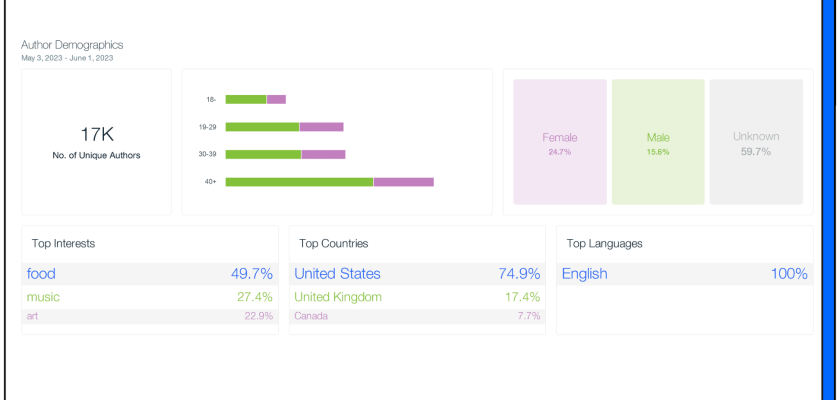Click green segment of 30-39 age bar
Screen dimensions: 840x400
[263, 154]
